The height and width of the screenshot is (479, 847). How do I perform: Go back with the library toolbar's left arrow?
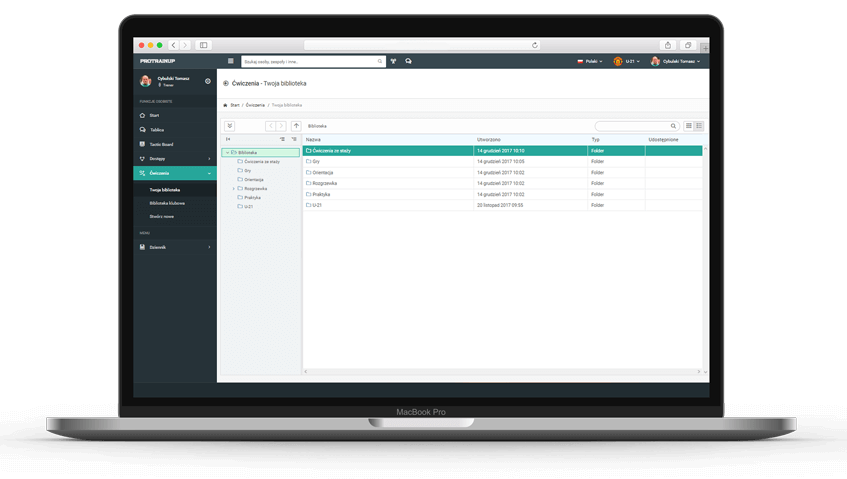point(270,126)
